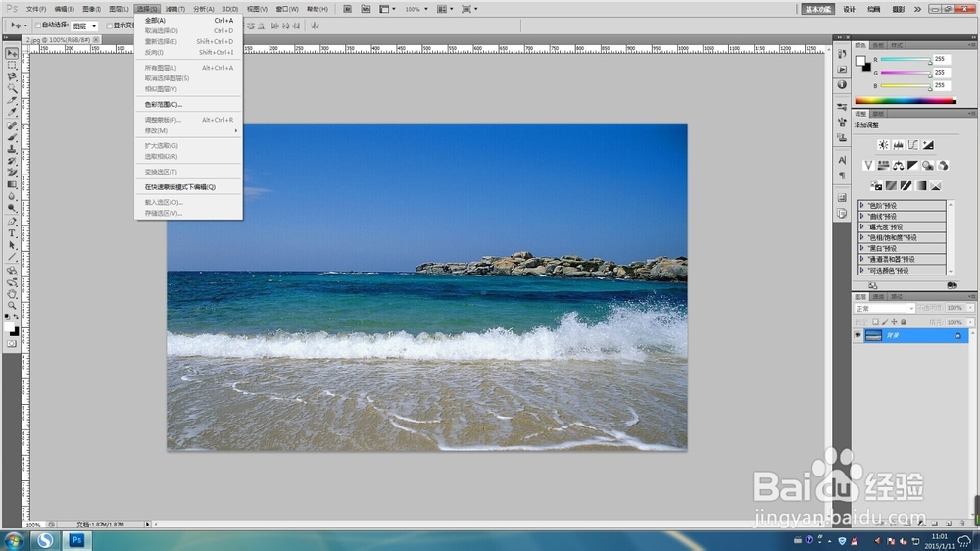Select the Horizontal Type tool
980x551 pixels.
click(x=13, y=233)
